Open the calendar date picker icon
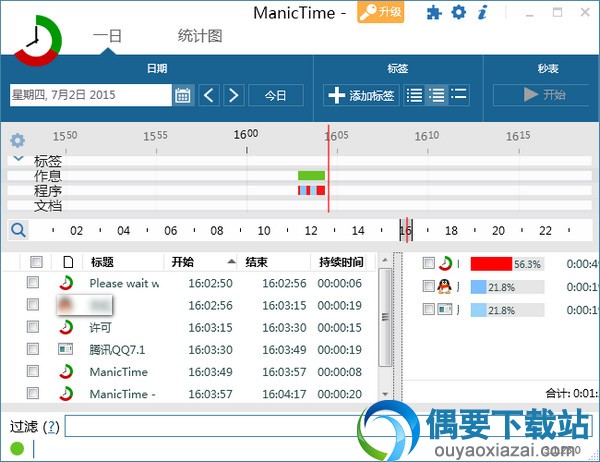Viewport: 600px width, 462px height. (183, 95)
